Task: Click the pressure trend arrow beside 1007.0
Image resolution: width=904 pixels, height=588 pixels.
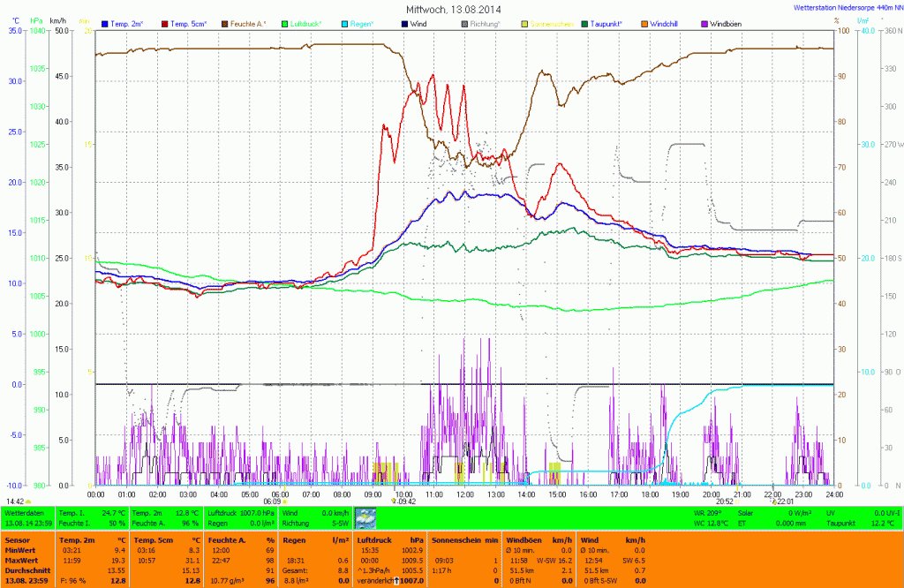Action: coord(396,580)
